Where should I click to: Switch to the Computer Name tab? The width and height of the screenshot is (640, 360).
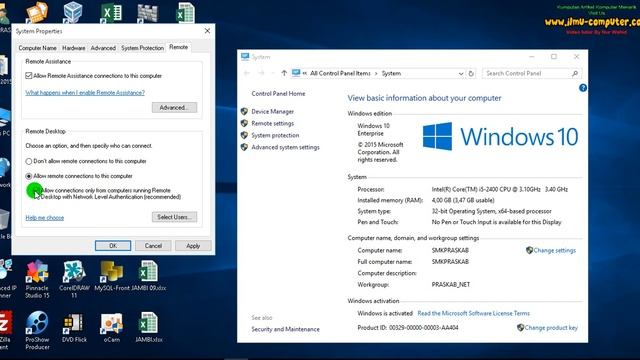pyautogui.click(x=37, y=48)
